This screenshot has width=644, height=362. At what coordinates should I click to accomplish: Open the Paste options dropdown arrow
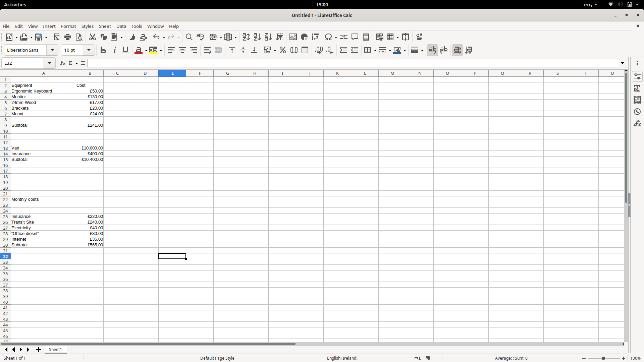coord(122,37)
